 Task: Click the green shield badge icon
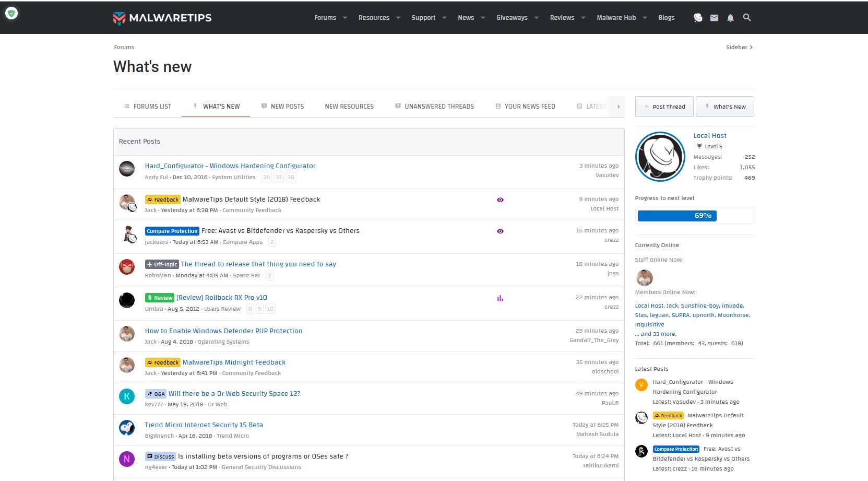coord(11,13)
